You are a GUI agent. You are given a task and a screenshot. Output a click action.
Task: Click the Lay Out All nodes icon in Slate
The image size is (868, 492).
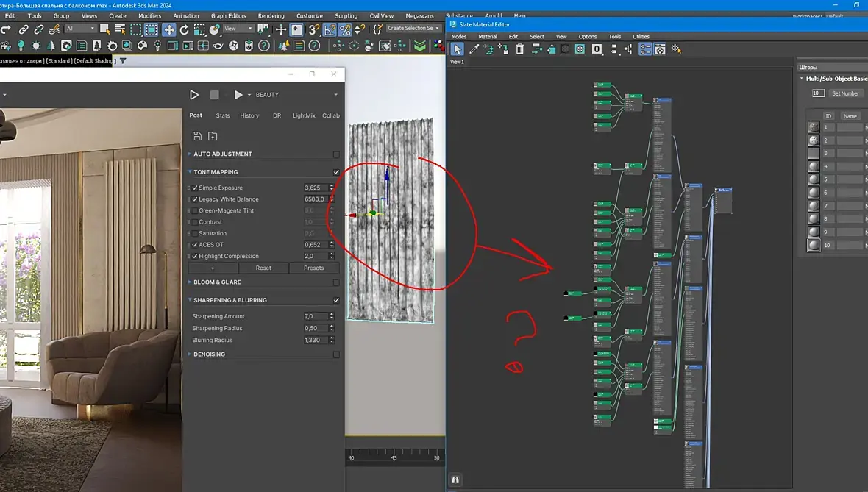tap(613, 49)
